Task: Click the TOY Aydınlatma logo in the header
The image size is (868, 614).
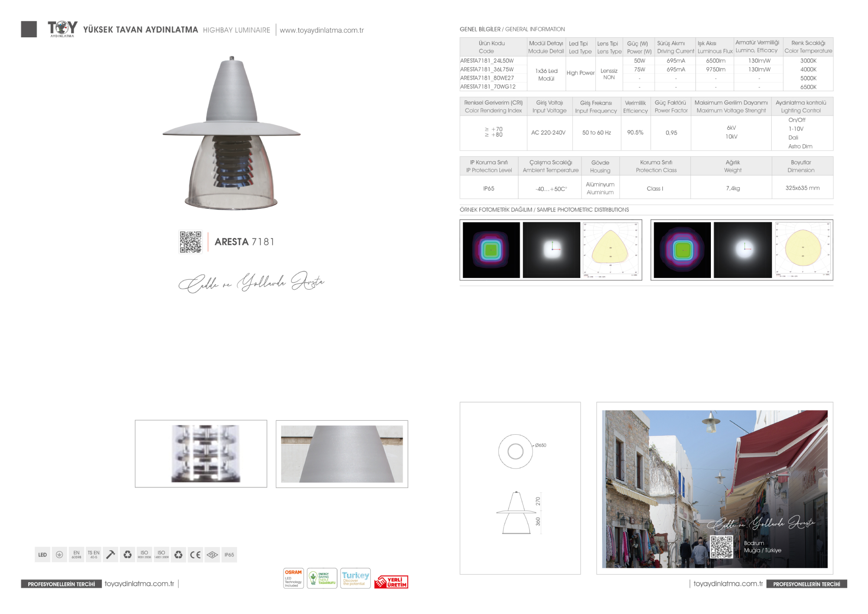Action: [62, 29]
